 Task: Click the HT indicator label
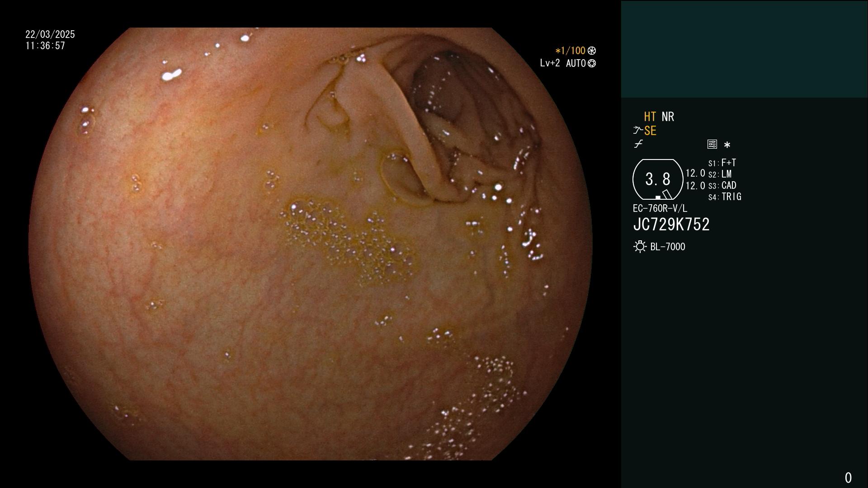650,117
